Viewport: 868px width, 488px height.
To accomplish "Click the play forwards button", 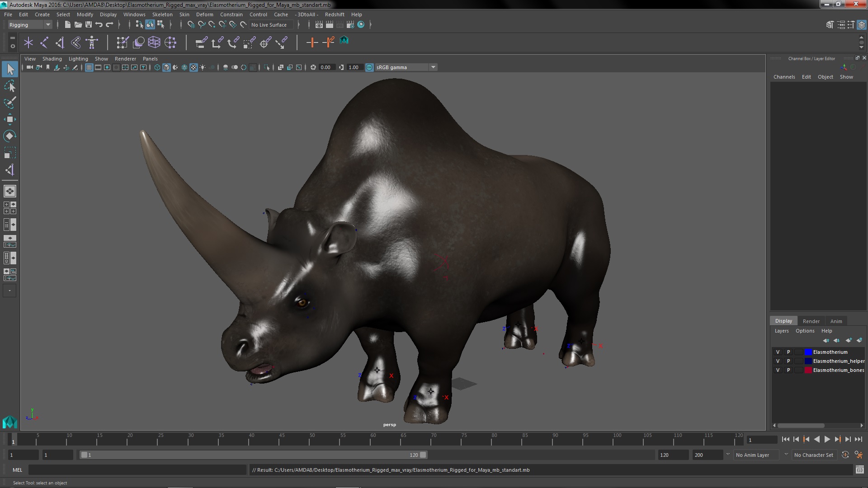I will [827, 439].
